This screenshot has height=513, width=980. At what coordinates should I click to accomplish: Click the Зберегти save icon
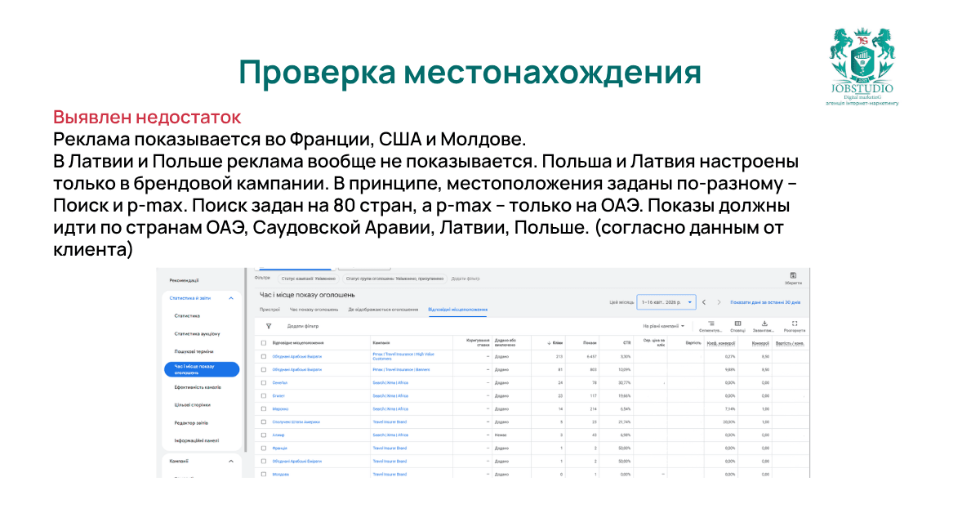(793, 275)
